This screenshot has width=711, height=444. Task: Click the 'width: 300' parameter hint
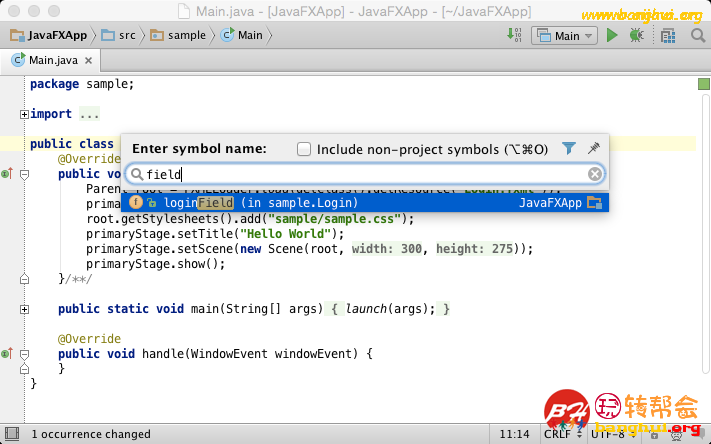tap(387, 249)
